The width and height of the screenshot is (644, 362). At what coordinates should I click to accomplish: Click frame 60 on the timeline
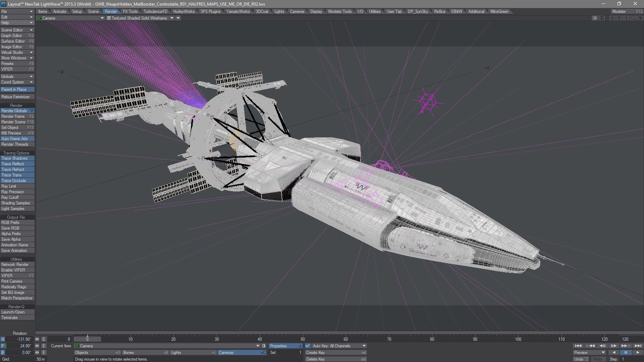346,339
